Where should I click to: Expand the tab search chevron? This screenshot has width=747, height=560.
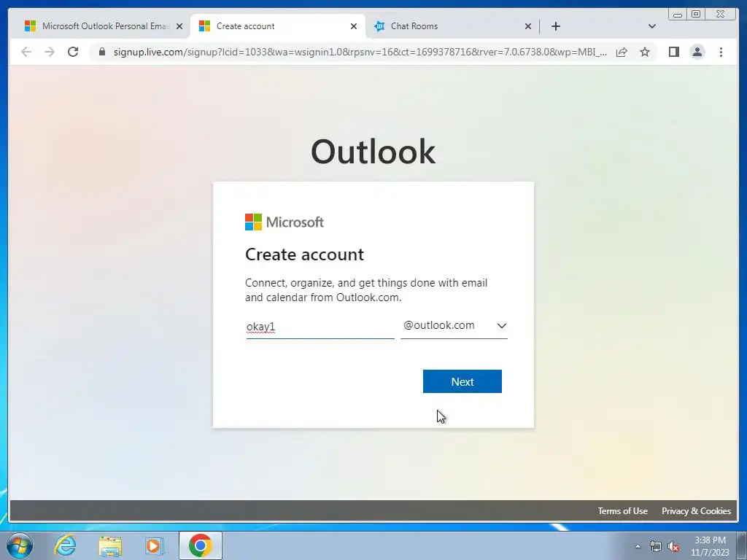click(651, 26)
